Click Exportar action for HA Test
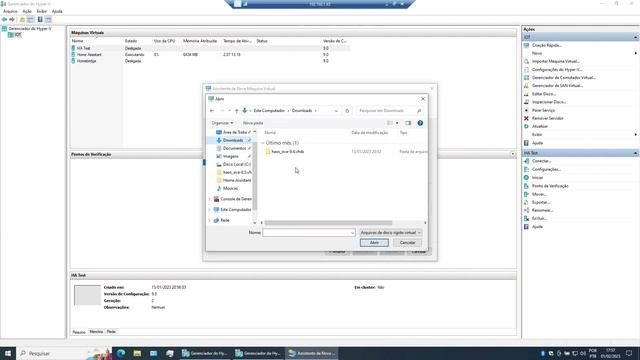 (x=541, y=202)
